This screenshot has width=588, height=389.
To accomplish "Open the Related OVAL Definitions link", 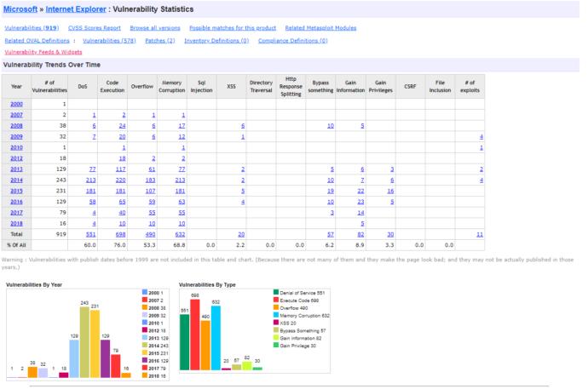I will [37, 41].
